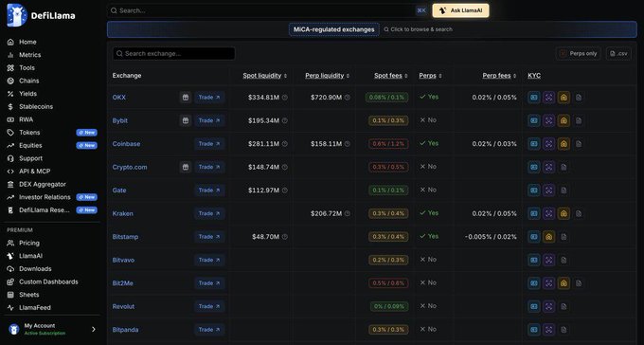644x345 pixels.
Task: Go to Tools in the sidebar
Action: point(27,68)
